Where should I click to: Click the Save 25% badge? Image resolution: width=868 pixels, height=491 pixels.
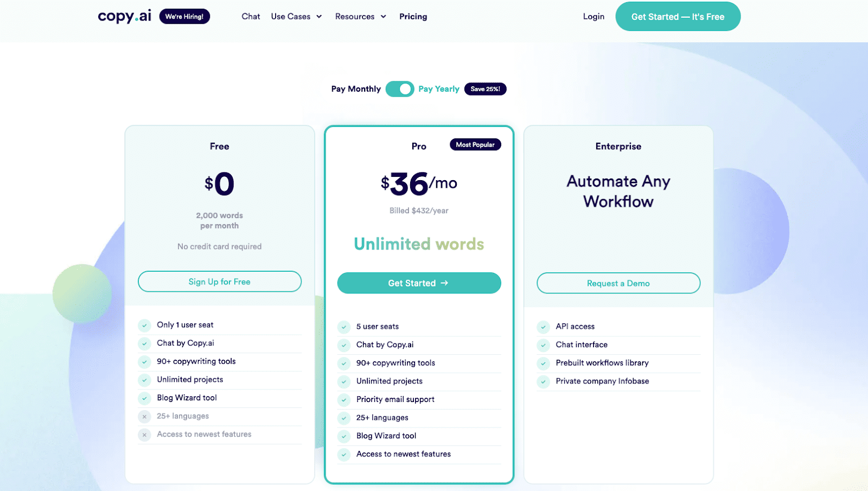pos(485,89)
